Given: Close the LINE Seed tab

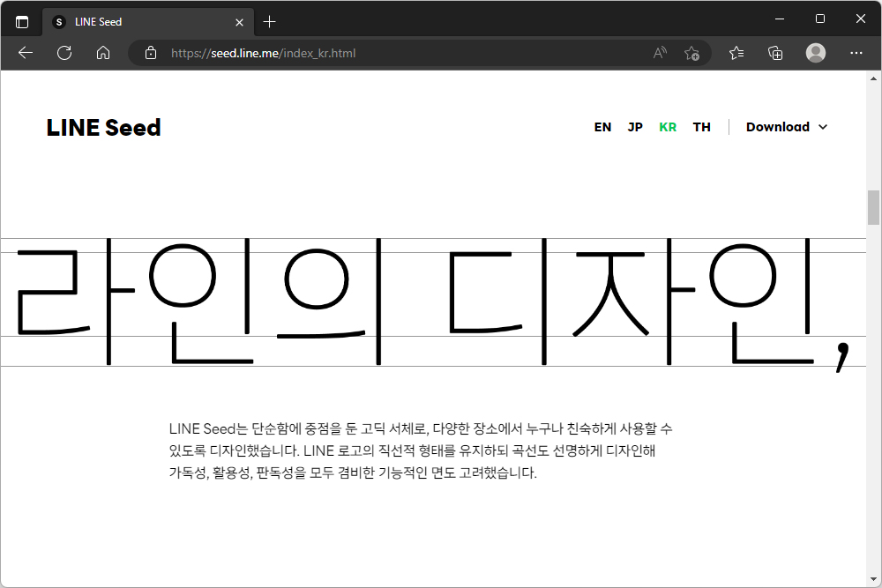Looking at the screenshot, I should 240,23.
